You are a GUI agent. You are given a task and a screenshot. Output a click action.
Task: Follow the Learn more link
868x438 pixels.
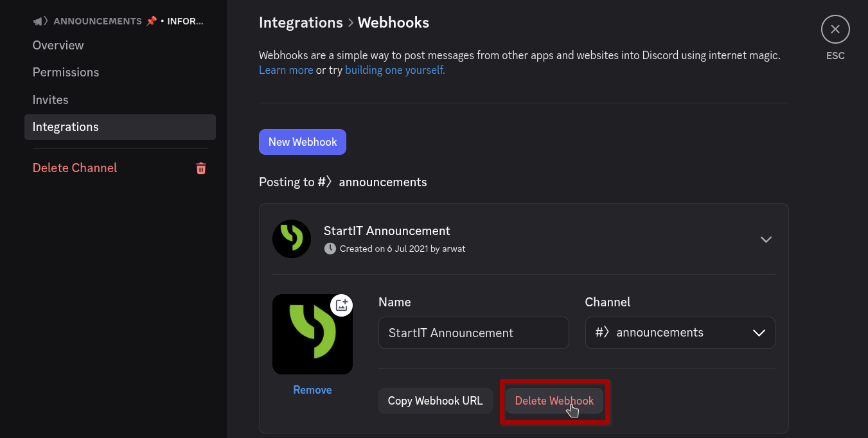(286, 71)
